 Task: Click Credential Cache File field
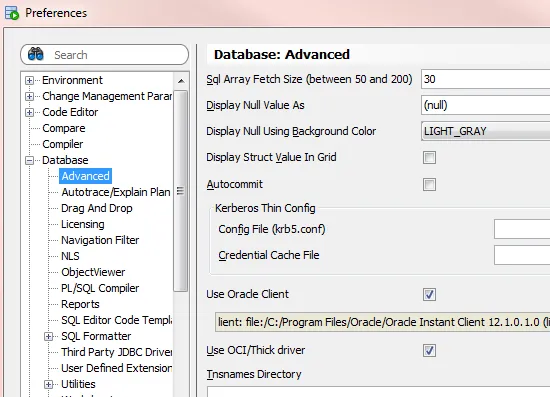point(522,255)
